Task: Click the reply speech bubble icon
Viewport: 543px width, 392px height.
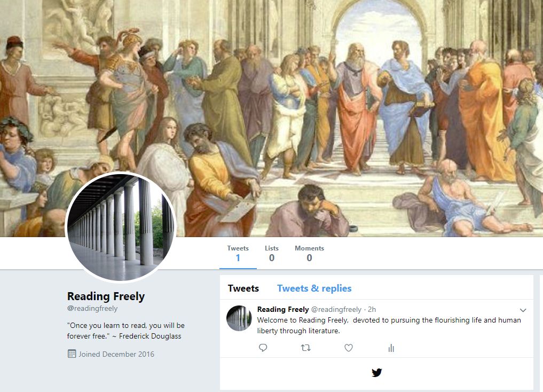Action: (263, 348)
